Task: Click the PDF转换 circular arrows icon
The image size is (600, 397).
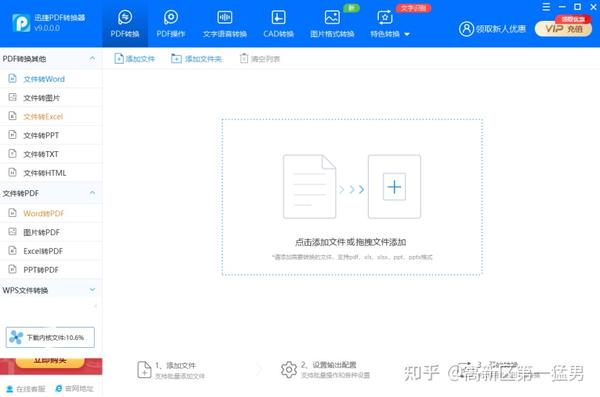Action: click(x=125, y=17)
